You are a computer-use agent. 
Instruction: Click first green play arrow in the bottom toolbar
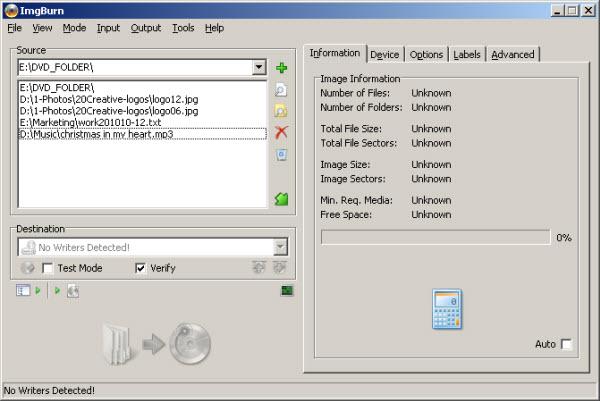[x=38, y=291]
